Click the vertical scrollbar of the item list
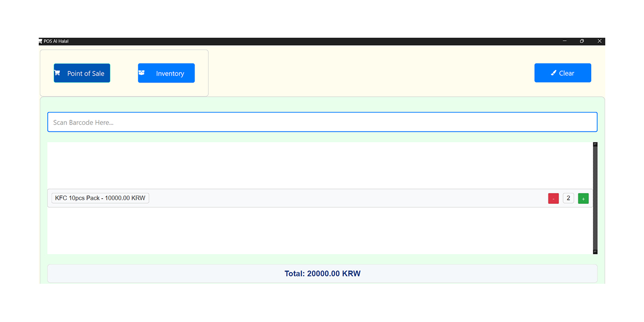 (x=595, y=198)
